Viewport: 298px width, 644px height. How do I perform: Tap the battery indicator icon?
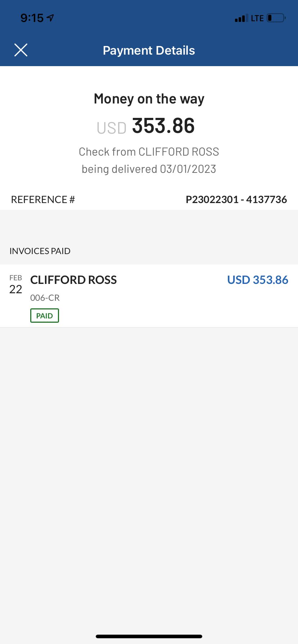coord(276,18)
